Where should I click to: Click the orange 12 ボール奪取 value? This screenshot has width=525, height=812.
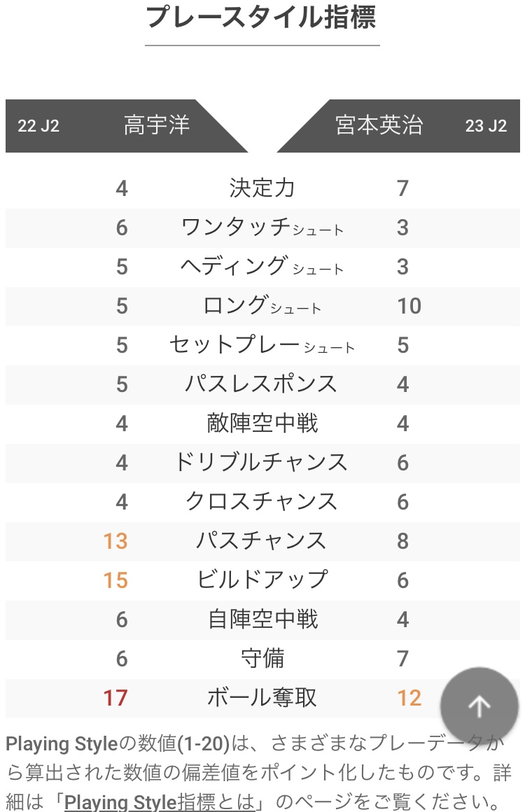click(x=409, y=698)
